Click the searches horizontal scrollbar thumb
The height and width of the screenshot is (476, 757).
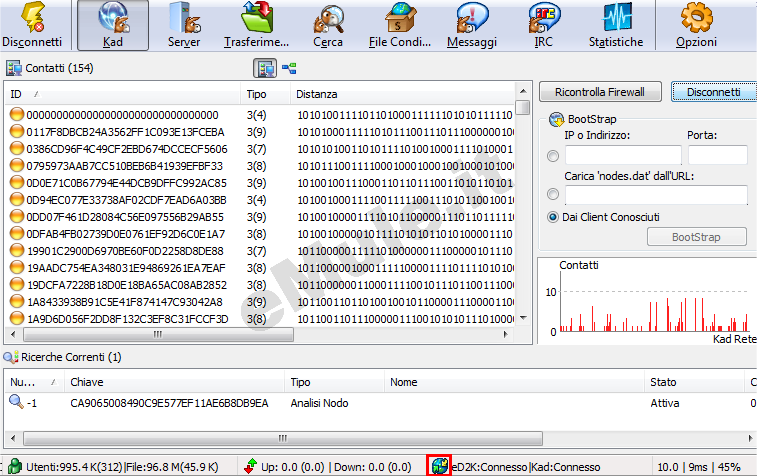tap(283, 438)
